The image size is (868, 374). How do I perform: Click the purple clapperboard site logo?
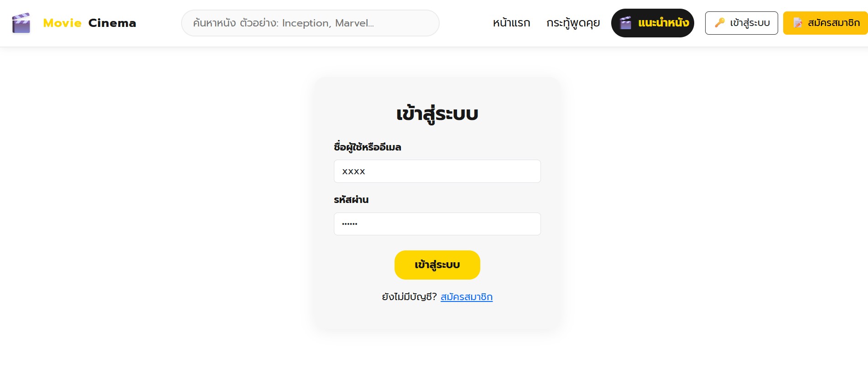[21, 23]
